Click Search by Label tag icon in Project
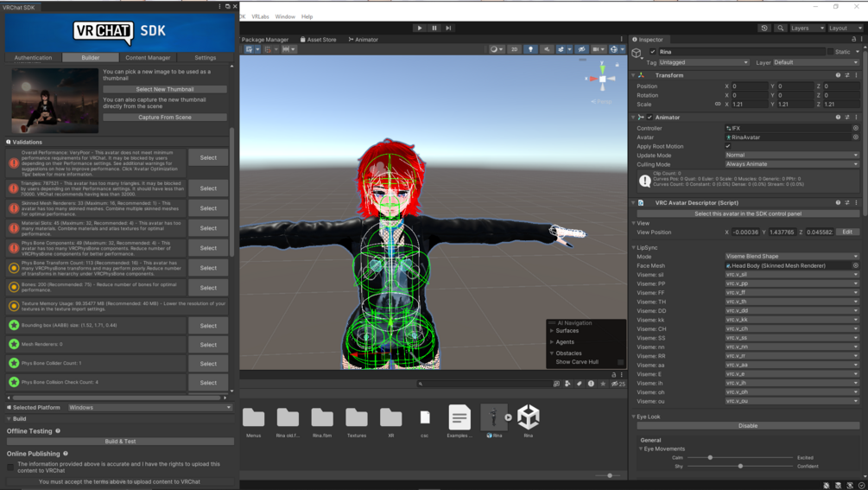 tap(579, 383)
